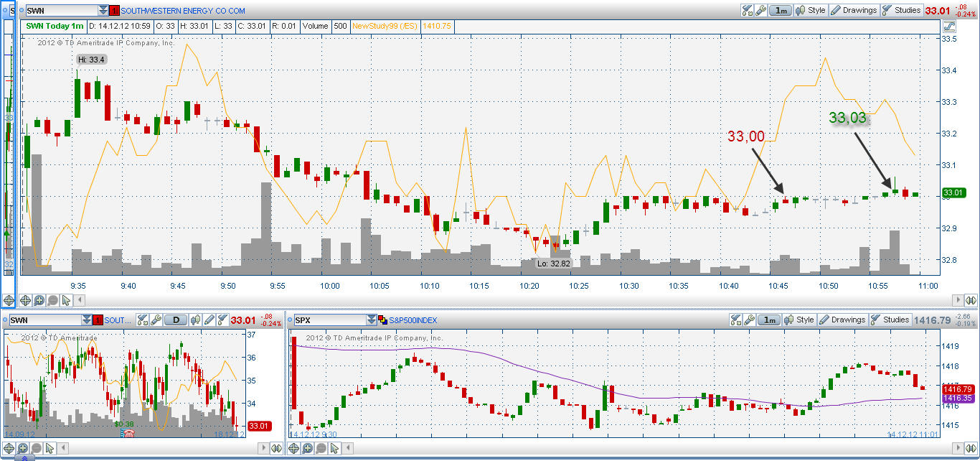Image resolution: width=980 pixels, height=461 pixels.
Task: Open the Studies menu on main SWN chart
Action: click(901, 11)
